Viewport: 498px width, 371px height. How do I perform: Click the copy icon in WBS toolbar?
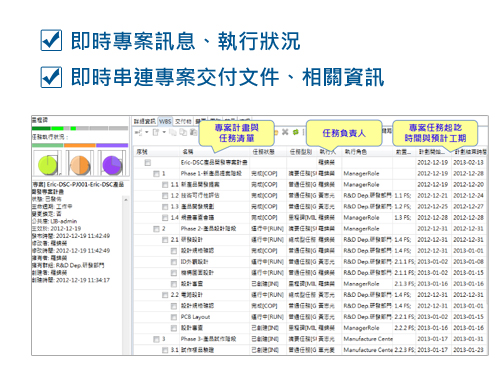click(183, 133)
